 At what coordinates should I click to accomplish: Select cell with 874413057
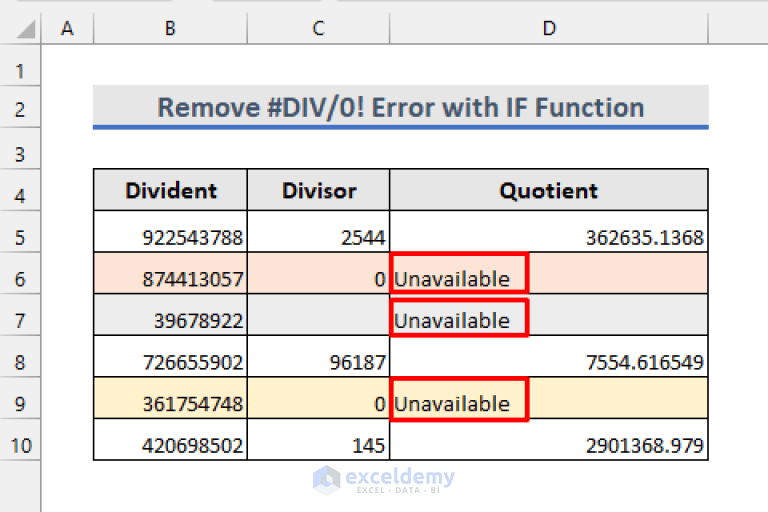click(170, 273)
